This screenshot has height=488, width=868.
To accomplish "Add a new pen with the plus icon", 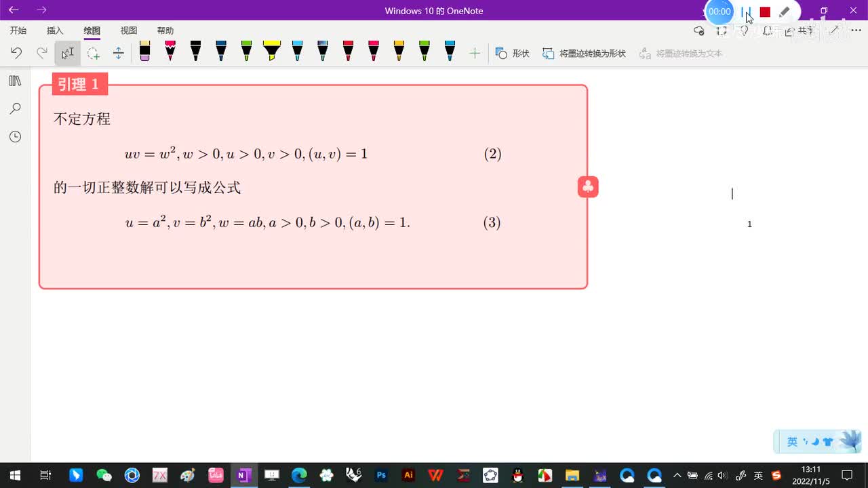I will tap(475, 53).
